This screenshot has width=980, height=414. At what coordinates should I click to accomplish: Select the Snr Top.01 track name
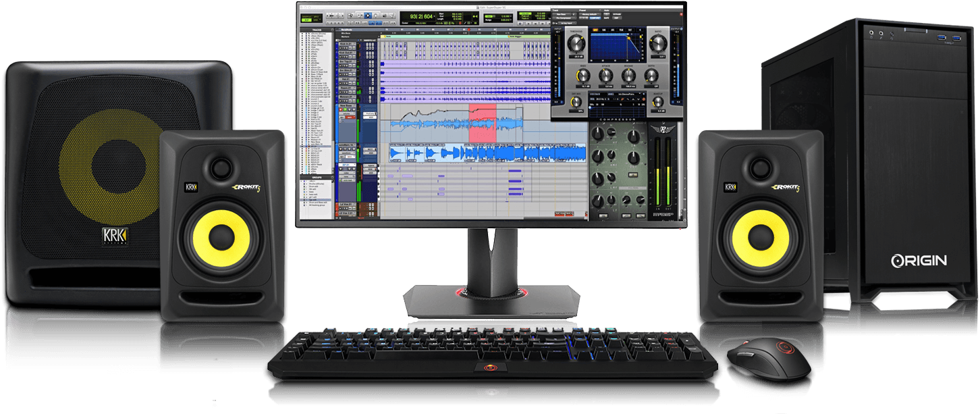(347, 61)
